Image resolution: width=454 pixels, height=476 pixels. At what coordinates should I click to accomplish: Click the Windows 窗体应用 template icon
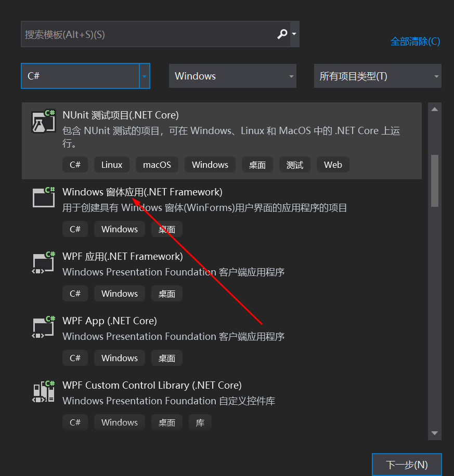tap(44, 197)
